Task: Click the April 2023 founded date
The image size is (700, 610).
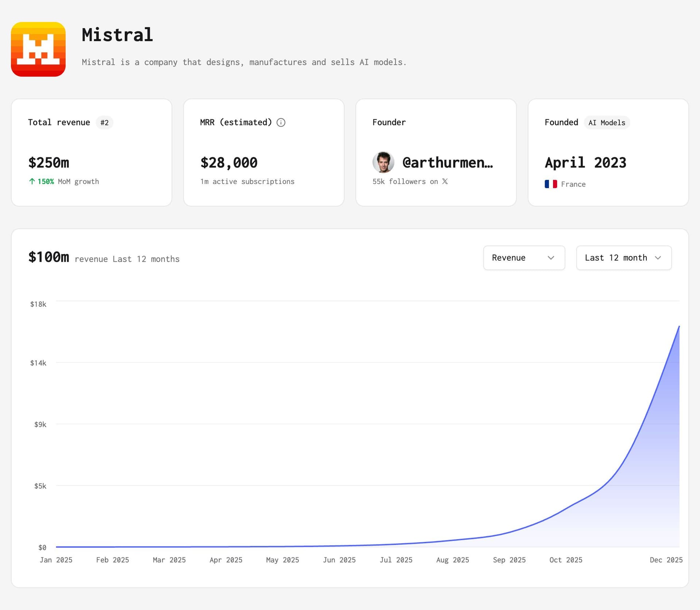Action: (585, 163)
